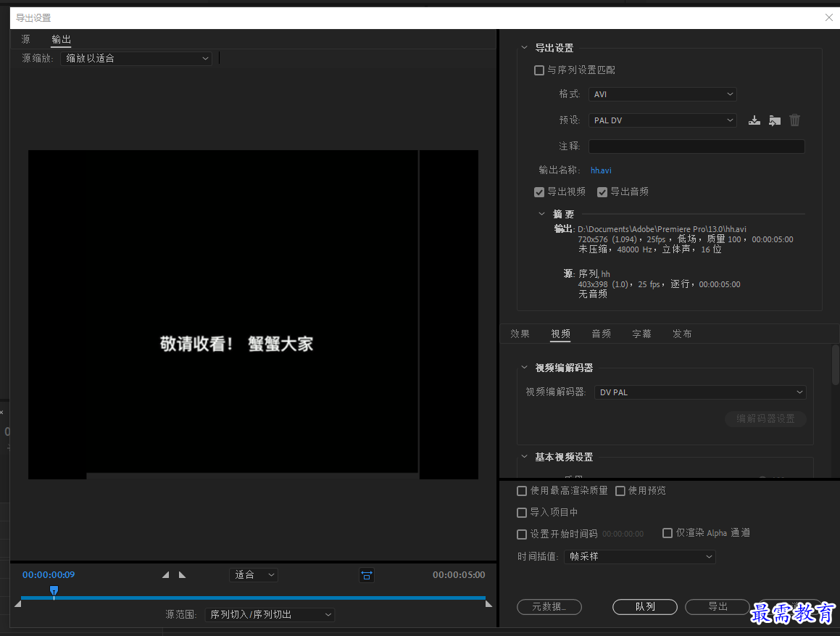Open the time interpolation dropdown

point(640,557)
